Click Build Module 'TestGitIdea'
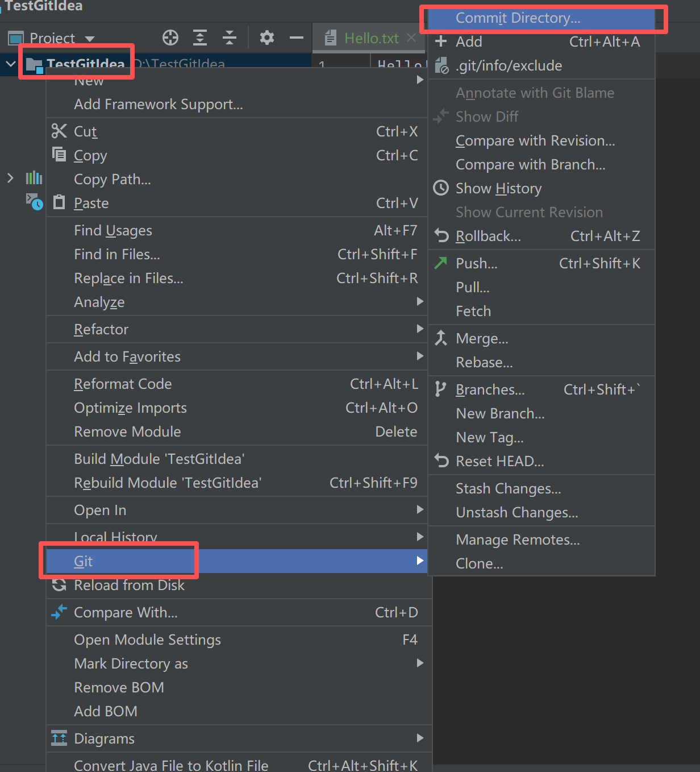 (x=236, y=459)
